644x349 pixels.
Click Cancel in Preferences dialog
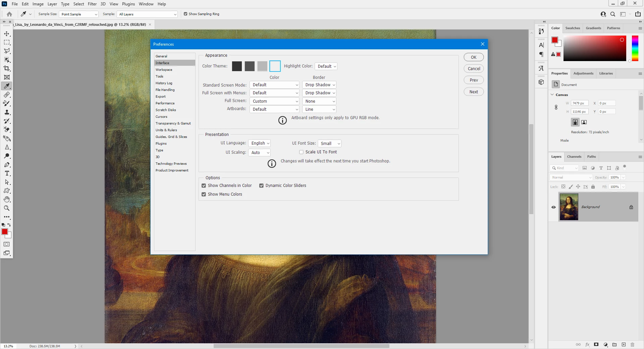pyautogui.click(x=474, y=69)
